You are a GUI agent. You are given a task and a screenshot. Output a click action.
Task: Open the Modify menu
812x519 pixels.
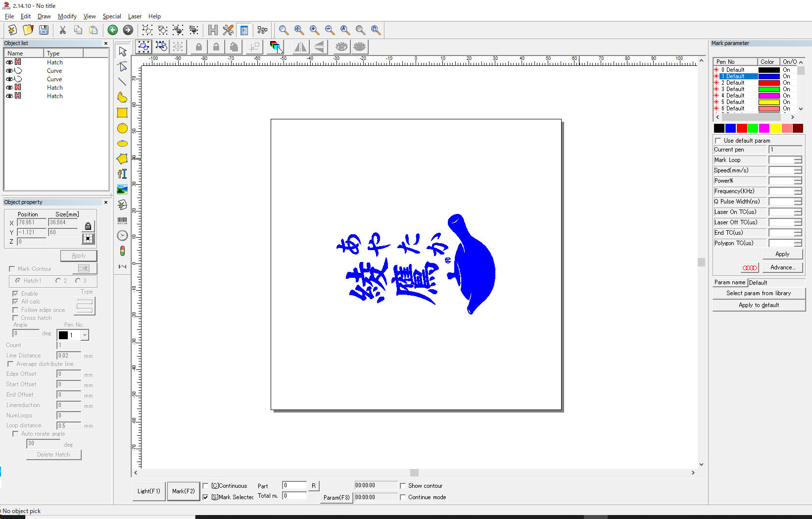click(x=67, y=16)
